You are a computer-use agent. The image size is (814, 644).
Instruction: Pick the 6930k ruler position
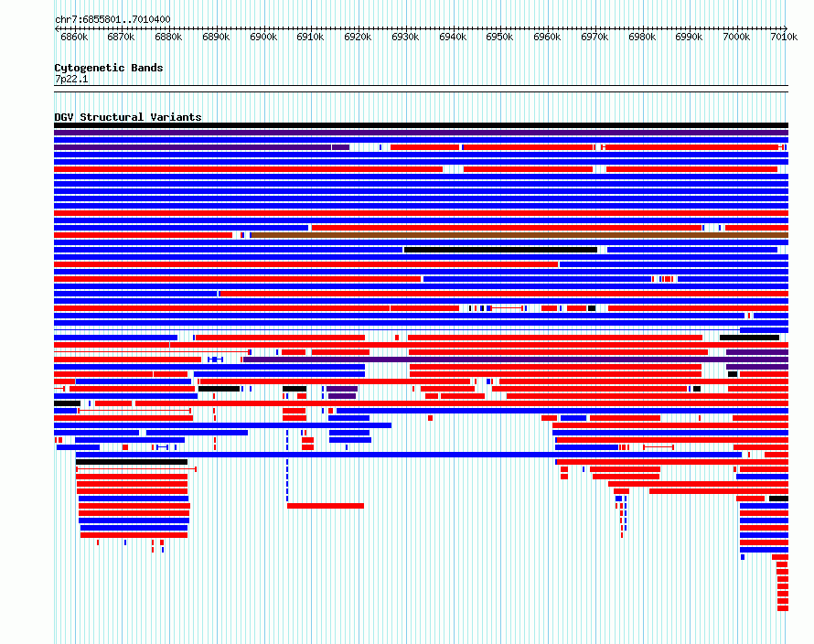coord(405,37)
